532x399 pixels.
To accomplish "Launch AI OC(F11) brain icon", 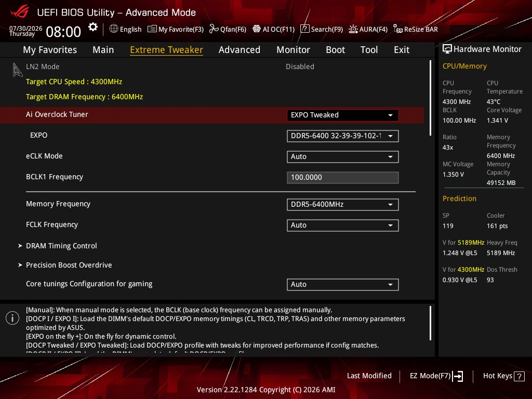I will click(257, 29).
